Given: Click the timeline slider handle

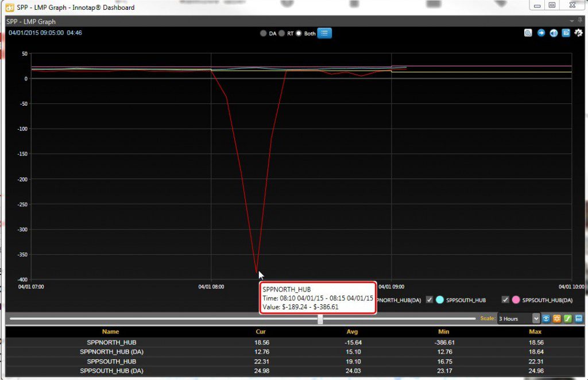Looking at the screenshot, I should point(320,319).
